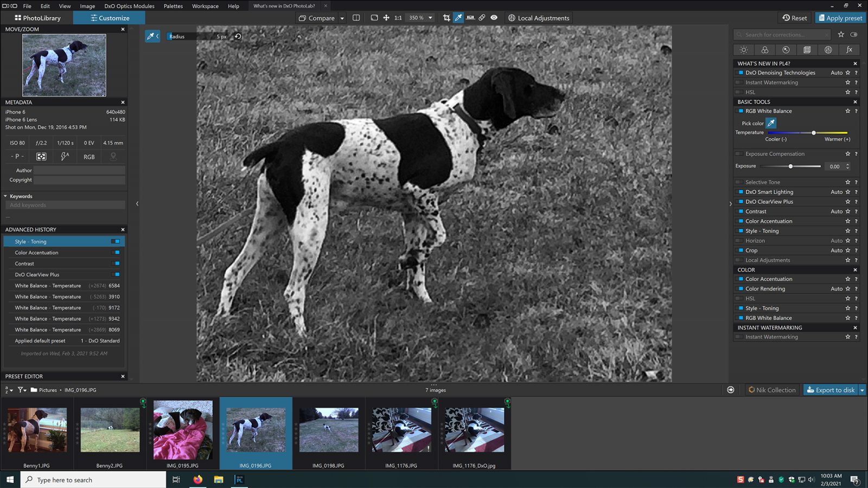This screenshot has width=868, height=488.
Task: Select the move/pan hand tool
Action: pyautogui.click(x=386, y=18)
